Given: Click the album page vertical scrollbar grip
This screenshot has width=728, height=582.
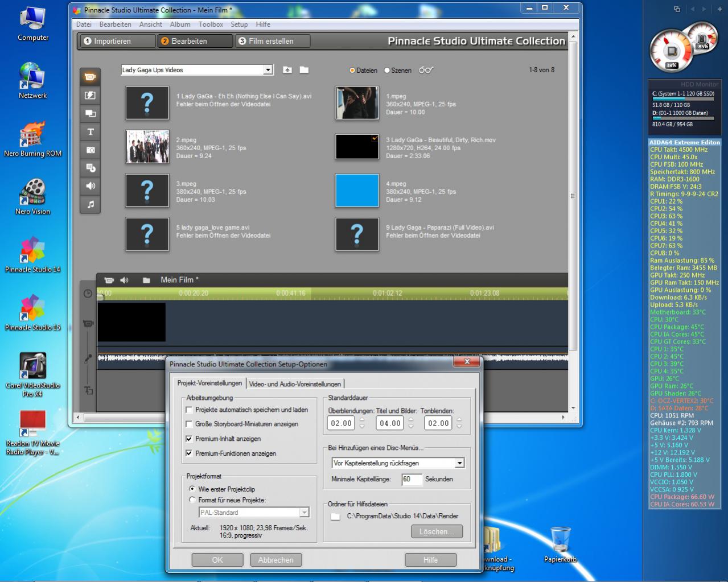Looking at the screenshot, I should tap(573, 196).
